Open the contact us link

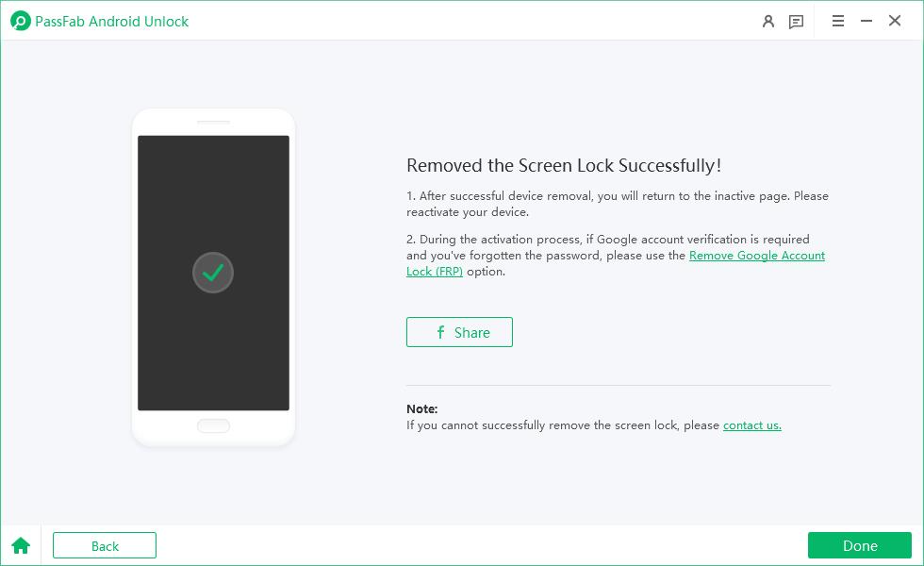[x=751, y=425]
